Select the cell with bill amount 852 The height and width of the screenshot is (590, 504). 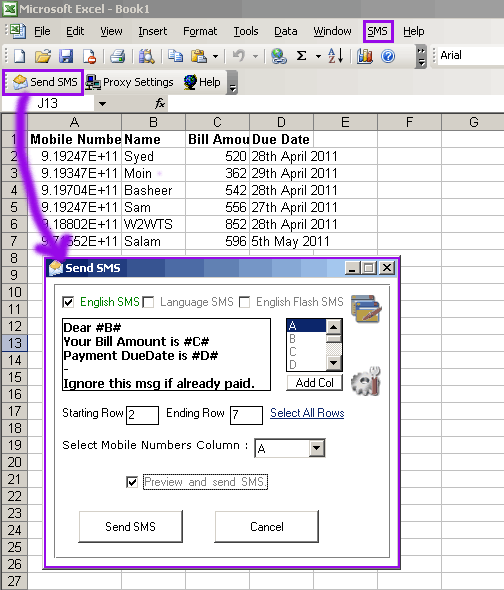[217, 224]
